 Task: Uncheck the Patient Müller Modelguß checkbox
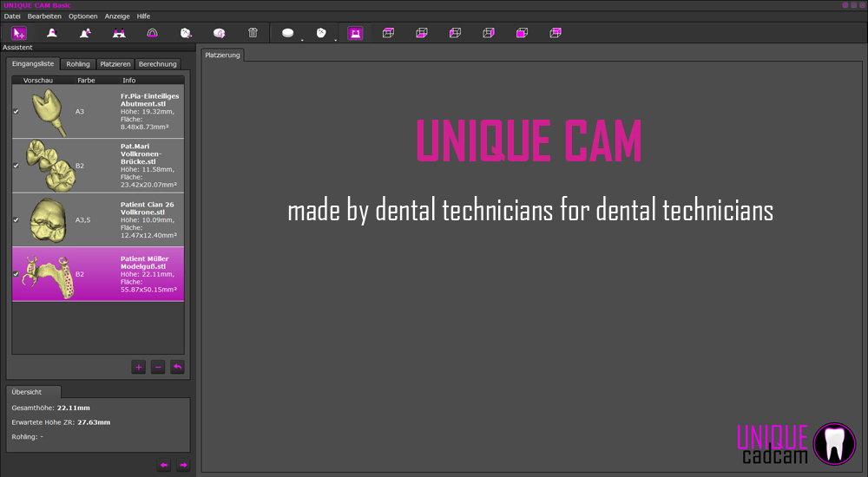[x=16, y=274]
